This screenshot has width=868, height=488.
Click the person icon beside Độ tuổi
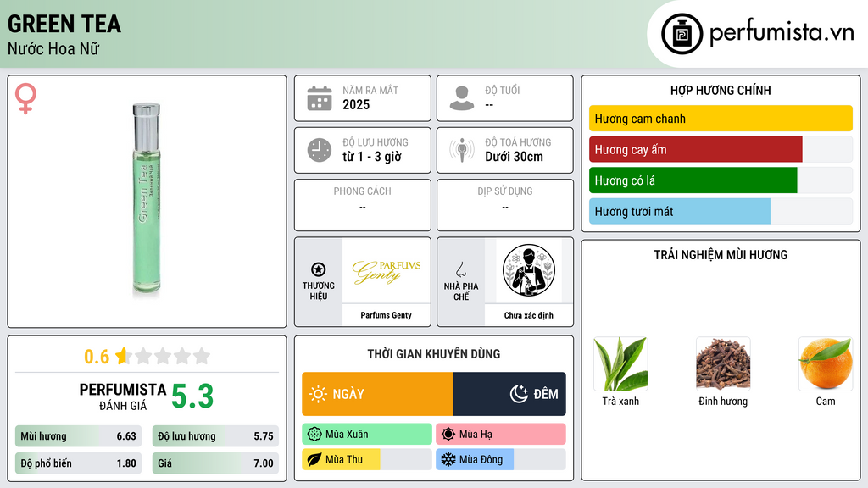click(462, 98)
